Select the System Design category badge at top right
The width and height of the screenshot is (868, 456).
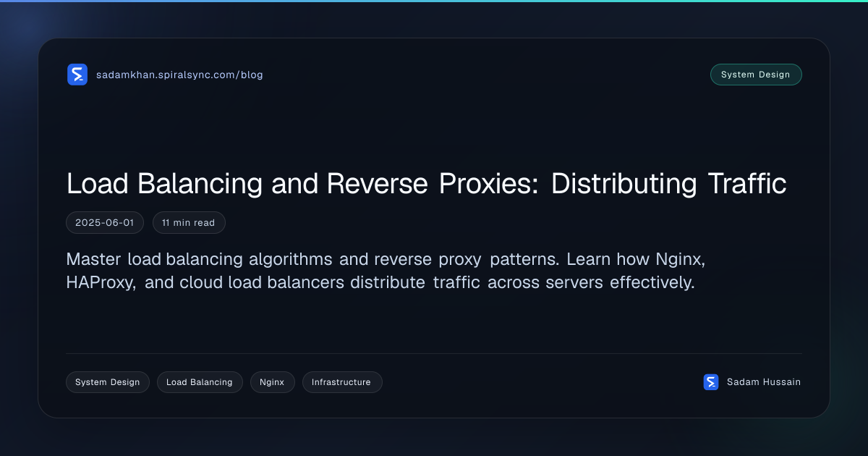(x=756, y=75)
